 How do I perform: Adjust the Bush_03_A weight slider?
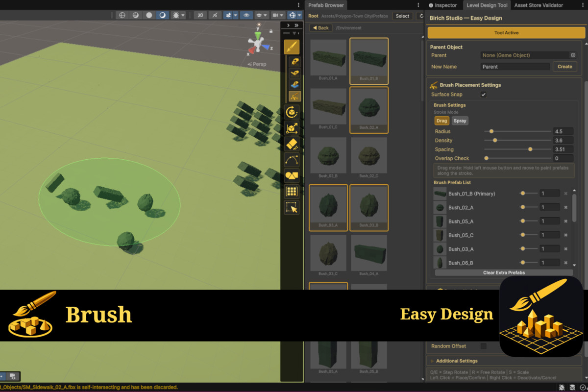[528, 249]
